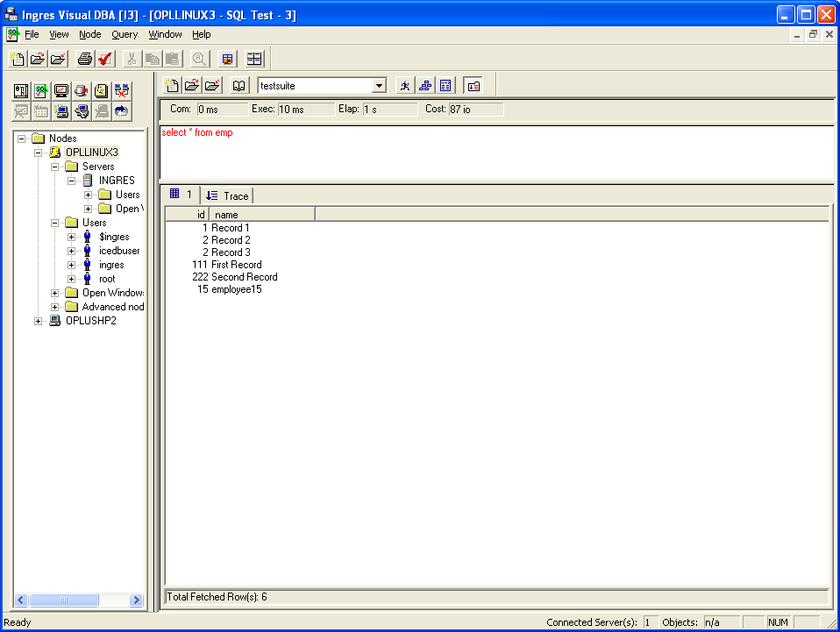Viewport: 840px width, 632px height.
Task: Collapse the Nodes root folder
Action: click(21, 138)
